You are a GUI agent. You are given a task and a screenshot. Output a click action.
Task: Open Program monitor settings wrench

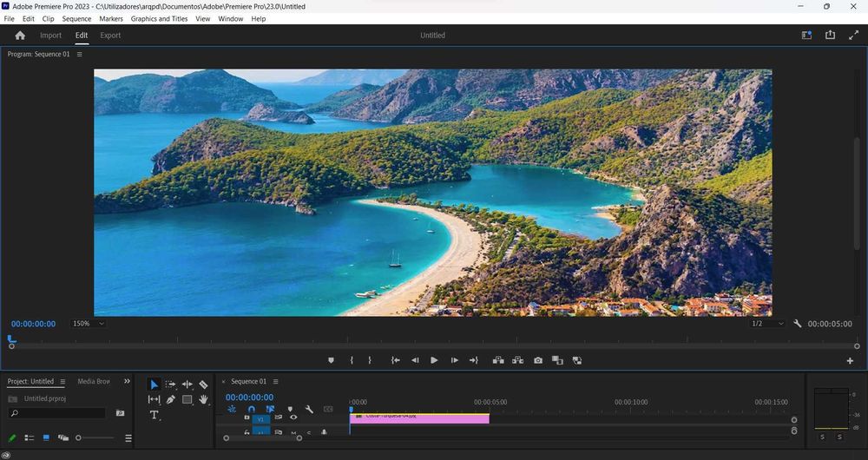798,324
